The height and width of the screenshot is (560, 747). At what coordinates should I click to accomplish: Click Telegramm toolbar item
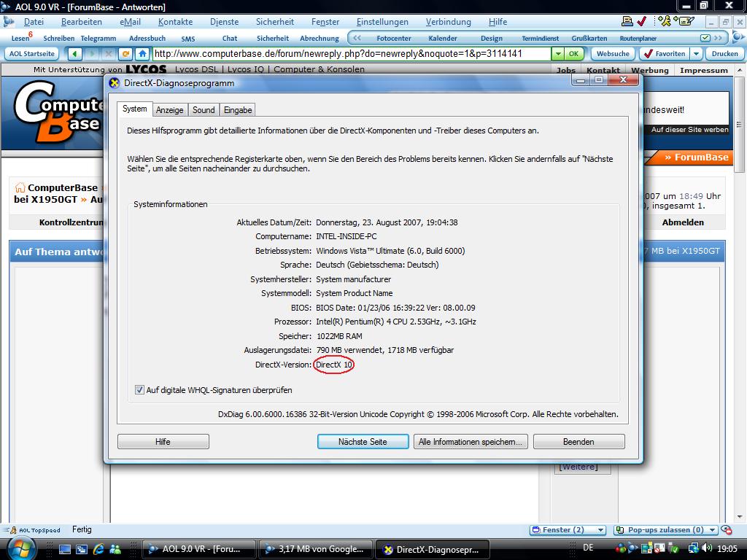click(x=98, y=38)
